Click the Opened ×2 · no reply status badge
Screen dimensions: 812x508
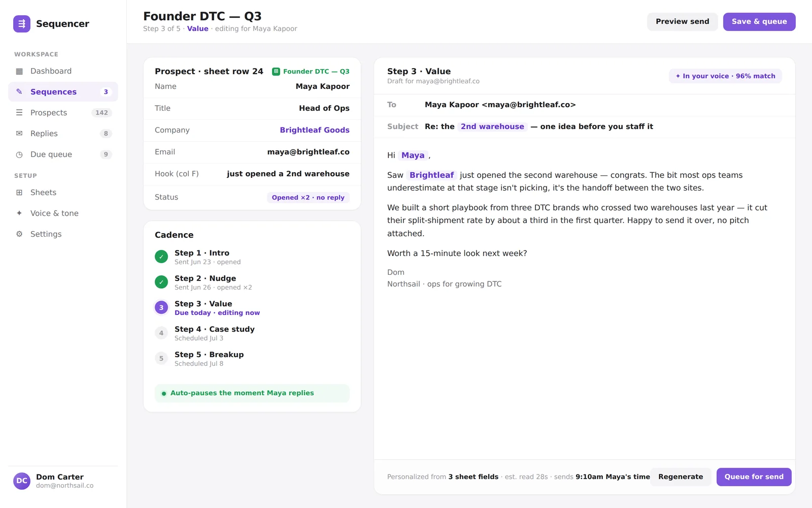(x=308, y=198)
